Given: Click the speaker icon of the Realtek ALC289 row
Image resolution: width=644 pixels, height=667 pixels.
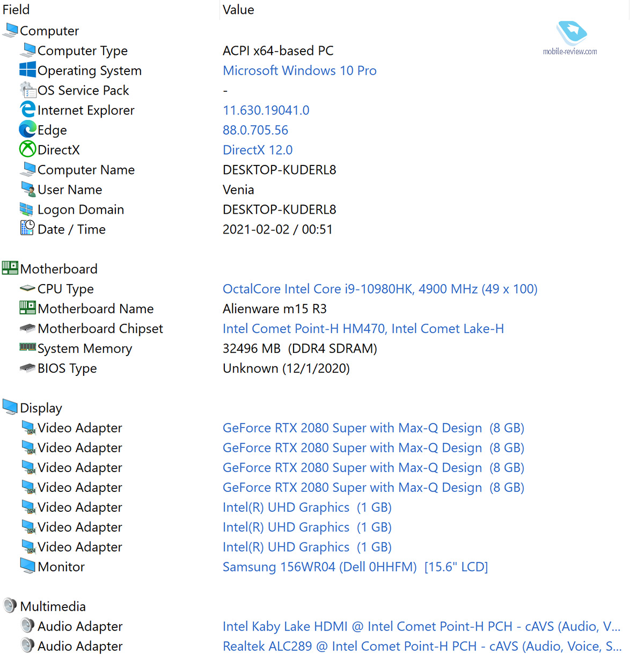Looking at the screenshot, I should click(28, 645).
